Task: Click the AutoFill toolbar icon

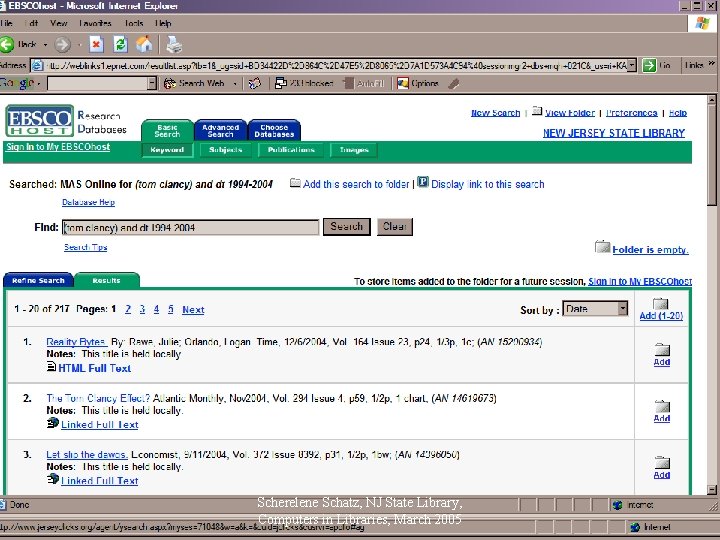Action: pyautogui.click(x=349, y=83)
